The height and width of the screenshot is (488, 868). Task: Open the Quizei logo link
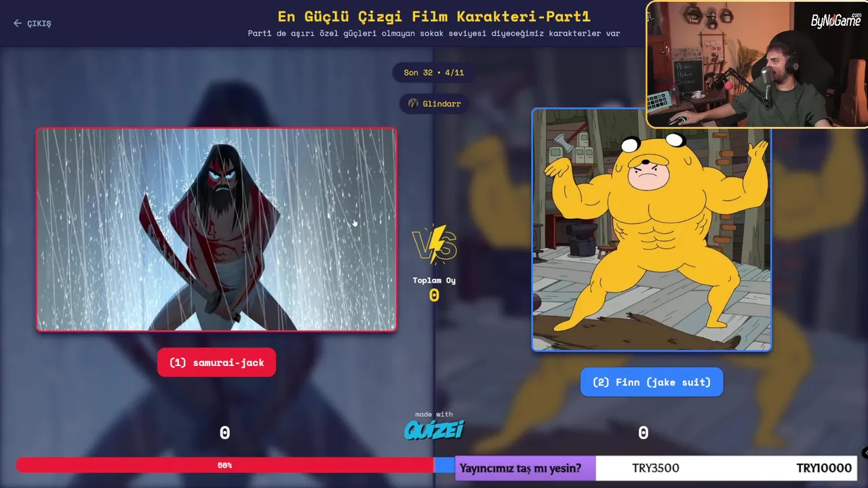(434, 430)
